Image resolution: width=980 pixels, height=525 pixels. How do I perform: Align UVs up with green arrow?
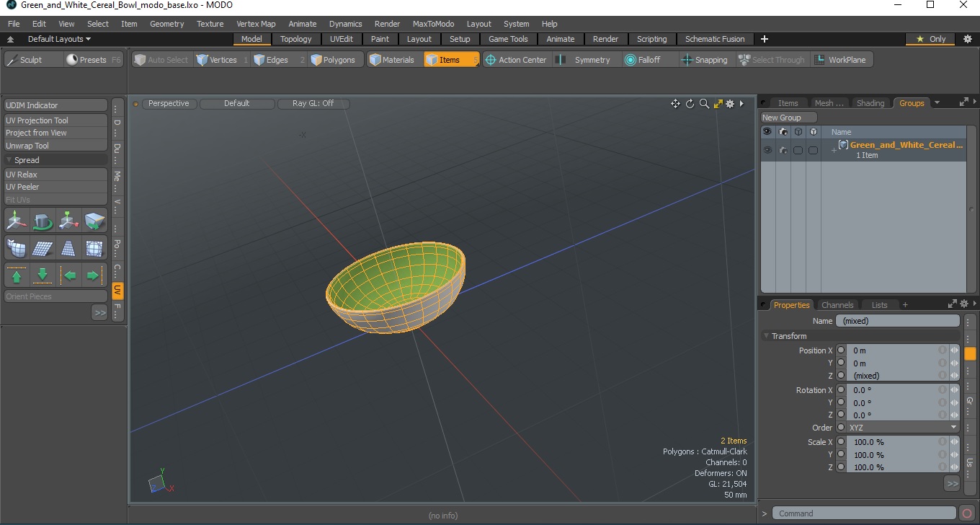click(17, 275)
